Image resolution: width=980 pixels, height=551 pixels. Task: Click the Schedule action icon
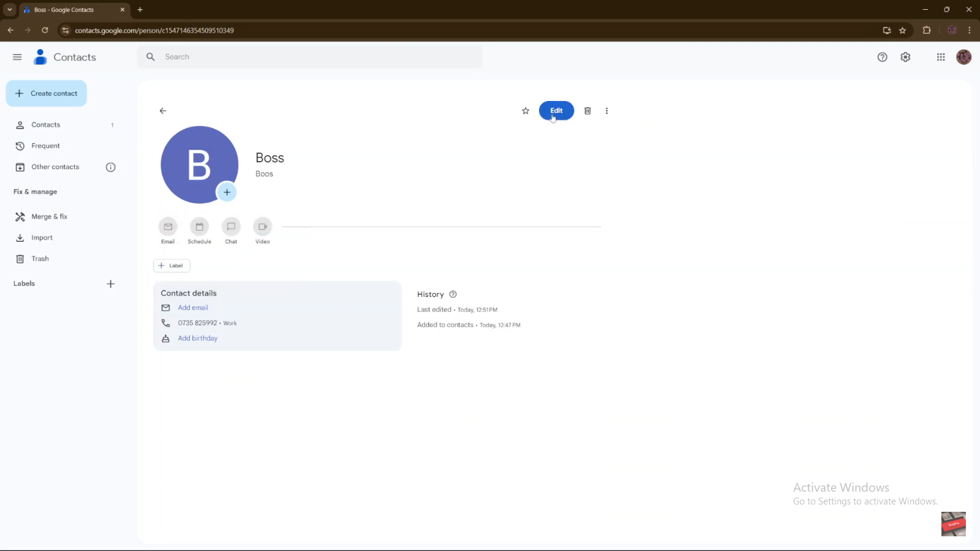199,227
